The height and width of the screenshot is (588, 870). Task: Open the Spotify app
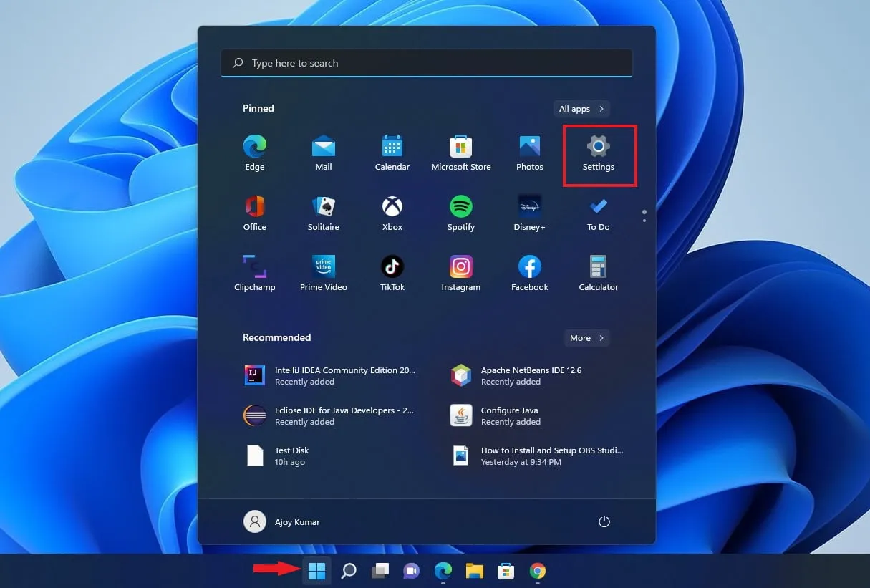click(x=460, y=213)
